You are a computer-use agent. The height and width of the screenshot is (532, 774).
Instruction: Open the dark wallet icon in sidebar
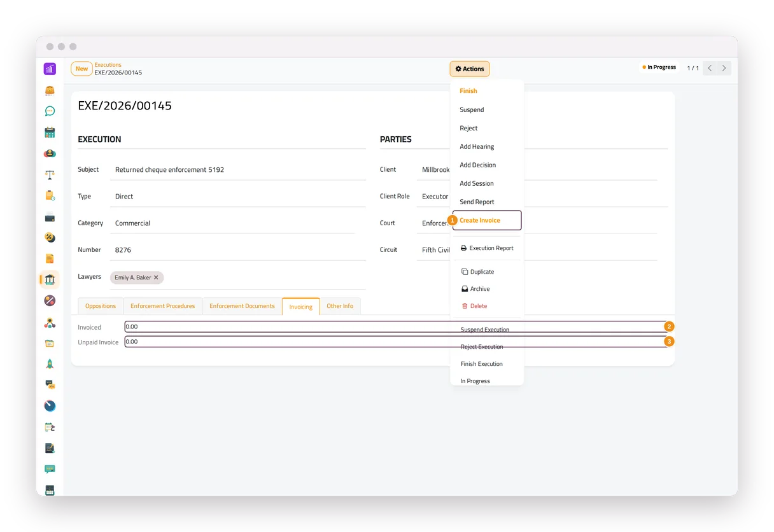[x=50, y=217]
